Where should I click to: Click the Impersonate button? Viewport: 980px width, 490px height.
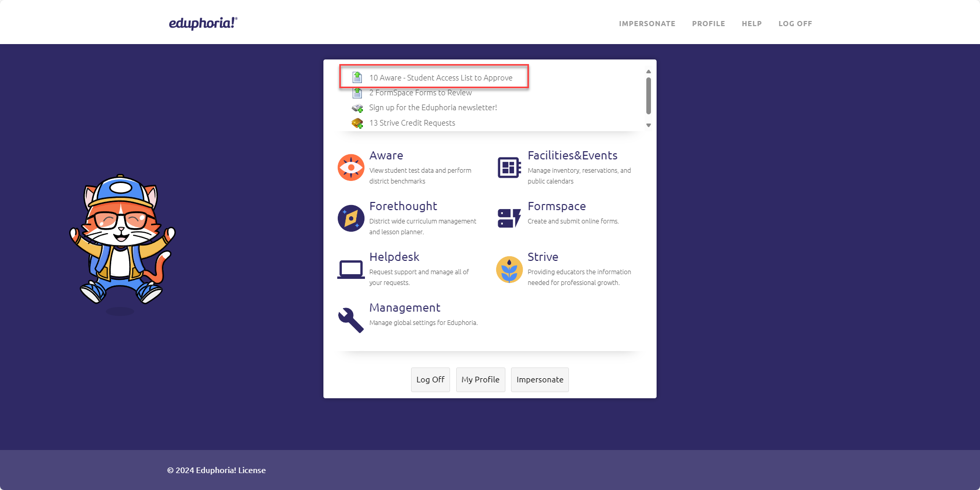540,380
